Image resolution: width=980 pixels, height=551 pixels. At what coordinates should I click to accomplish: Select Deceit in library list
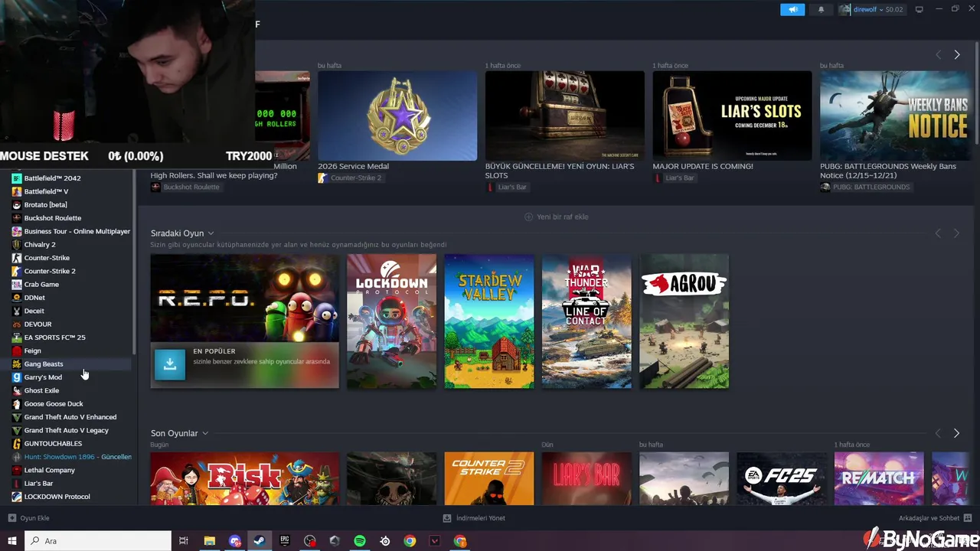[x=34, y=311]
